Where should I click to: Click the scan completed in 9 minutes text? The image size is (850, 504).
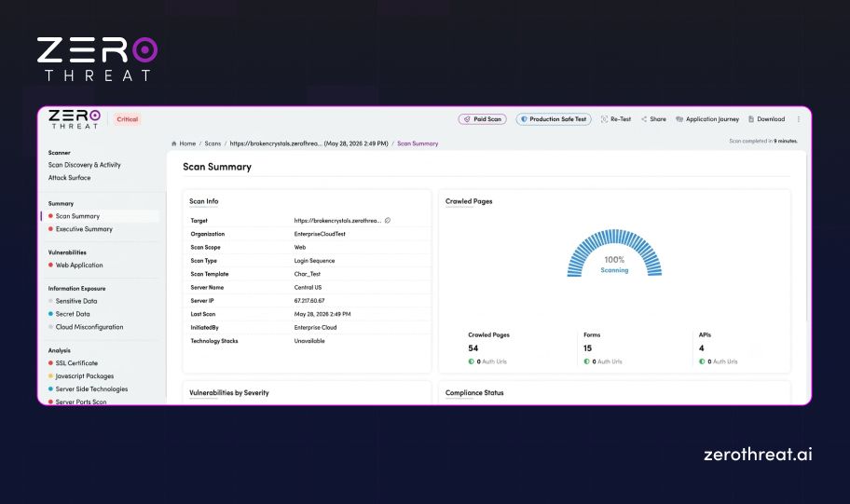(x=763, y=141)
